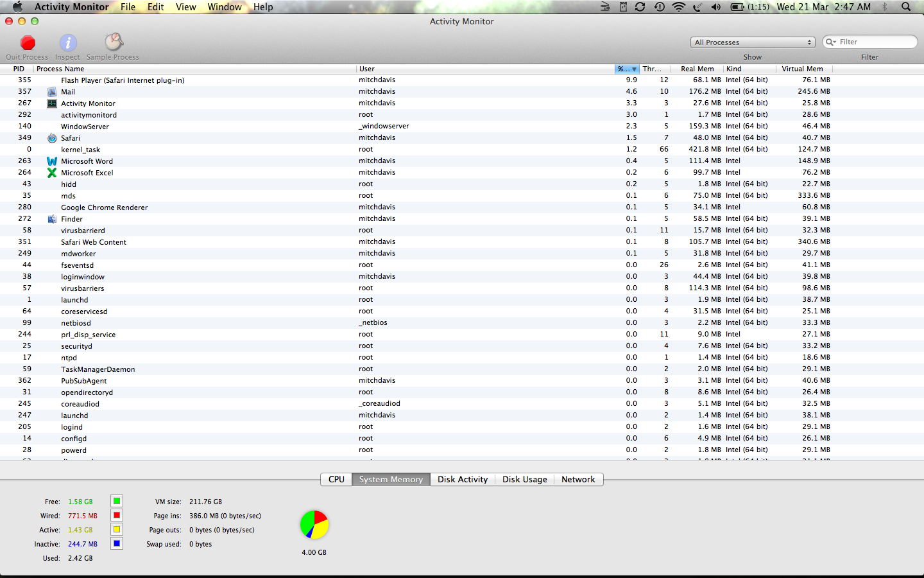Viewport: 924px width, 578px height.
Task: Click the yellow Active memory color swatch
Action: pos(117,529)
